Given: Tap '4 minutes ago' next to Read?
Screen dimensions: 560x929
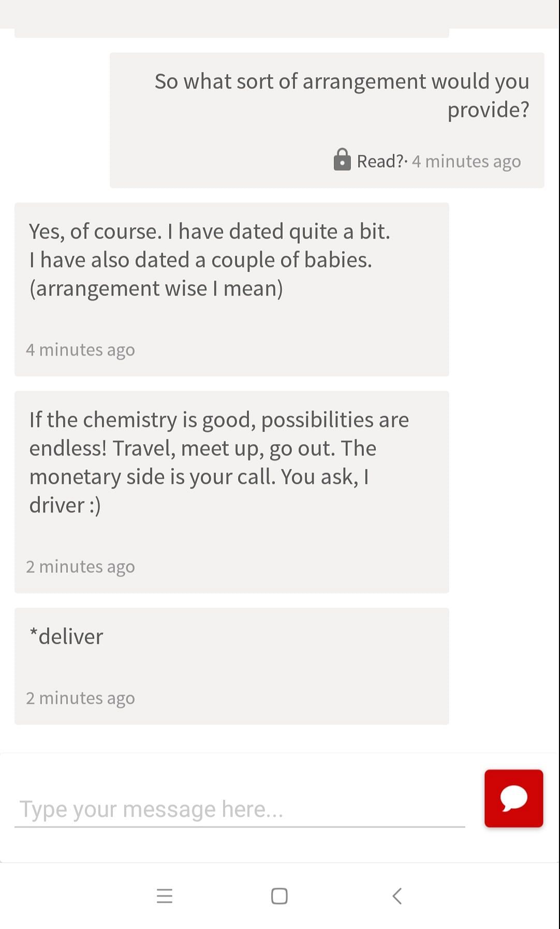Looking at the screenshot, I should click(x=466, y=161).
